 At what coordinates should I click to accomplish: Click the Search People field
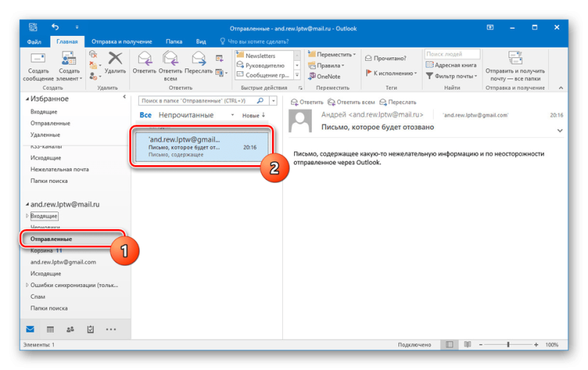(x=452, y=54)
